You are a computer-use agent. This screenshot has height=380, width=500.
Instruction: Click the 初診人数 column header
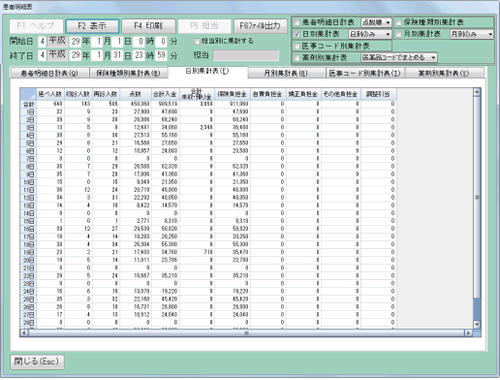(78, 94)
